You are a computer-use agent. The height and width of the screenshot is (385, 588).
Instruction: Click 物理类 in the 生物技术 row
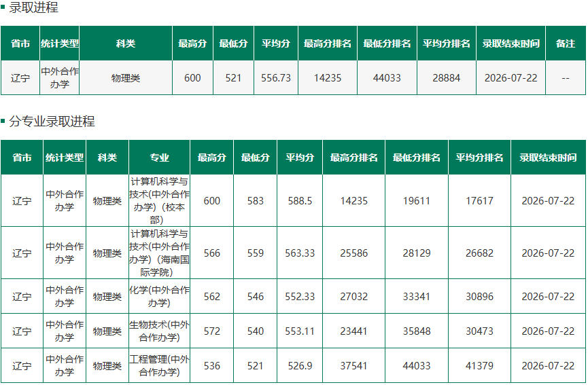107,331
